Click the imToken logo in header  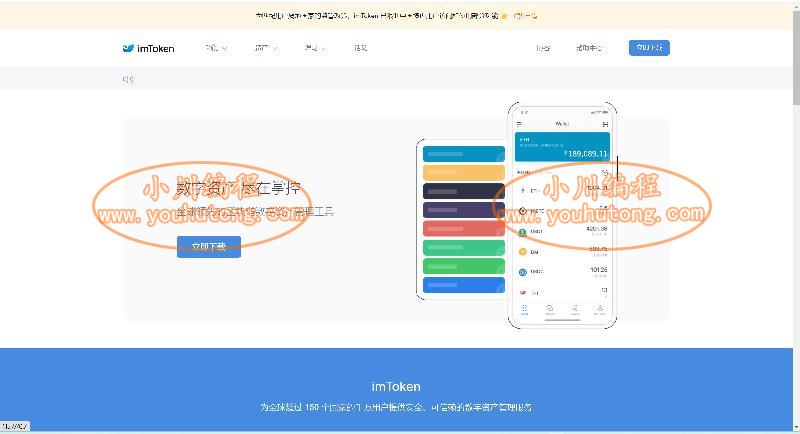pos(148,48)
